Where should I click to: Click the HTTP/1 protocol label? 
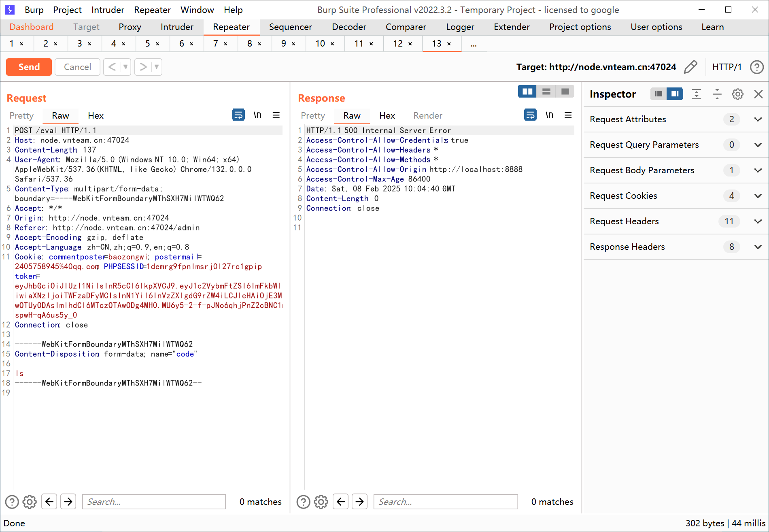tap(727, 67)
